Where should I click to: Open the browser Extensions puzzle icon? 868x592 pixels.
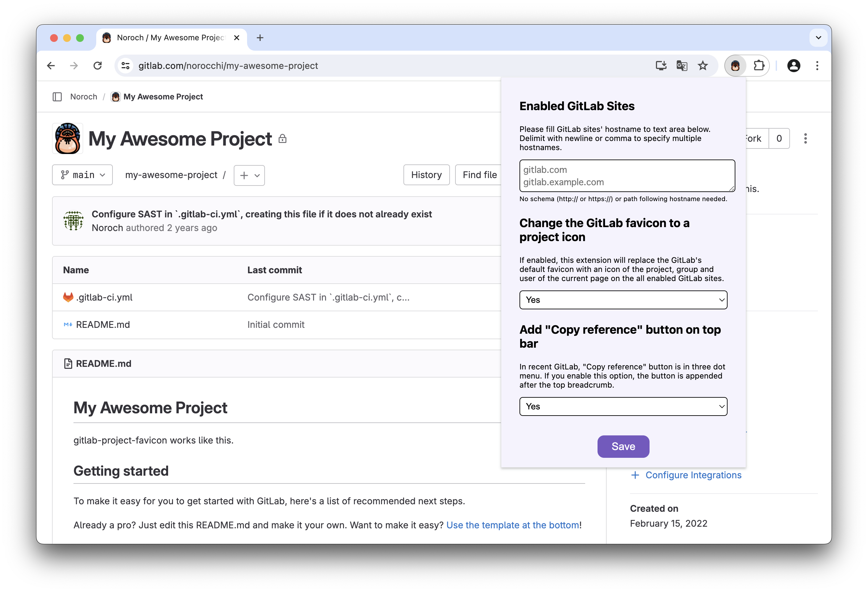pyautogui.click(x=758, y=66)
